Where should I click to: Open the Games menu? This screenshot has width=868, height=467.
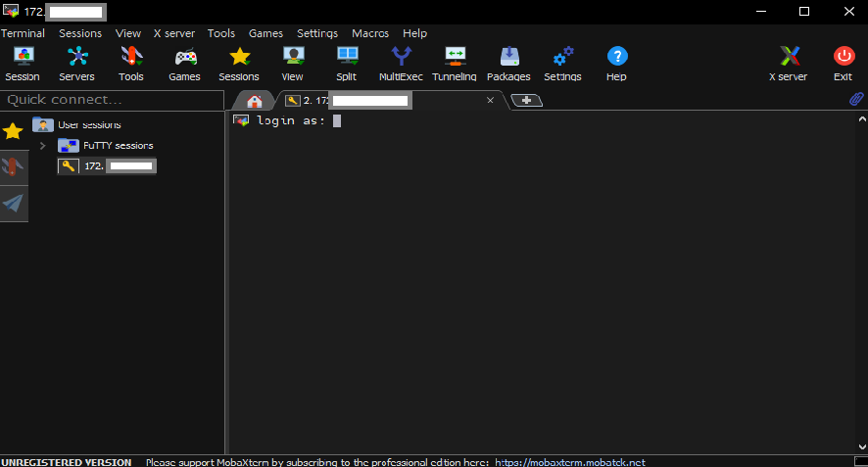(x=265, y=33)
